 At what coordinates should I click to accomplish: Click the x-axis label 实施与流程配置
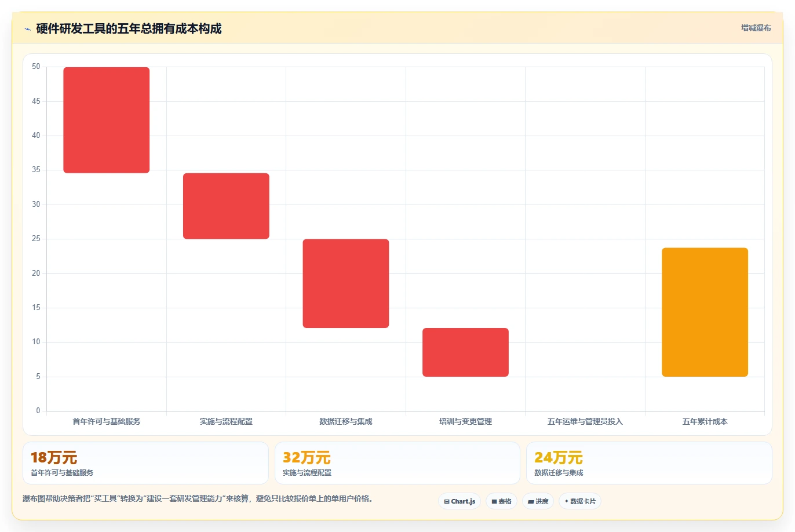click(x=226, y=421)
